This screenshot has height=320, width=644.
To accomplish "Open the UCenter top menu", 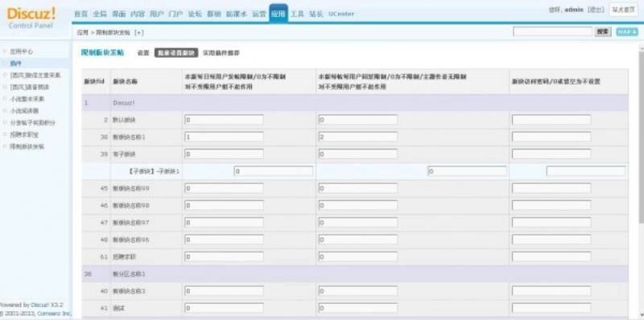I will point(341,14).
